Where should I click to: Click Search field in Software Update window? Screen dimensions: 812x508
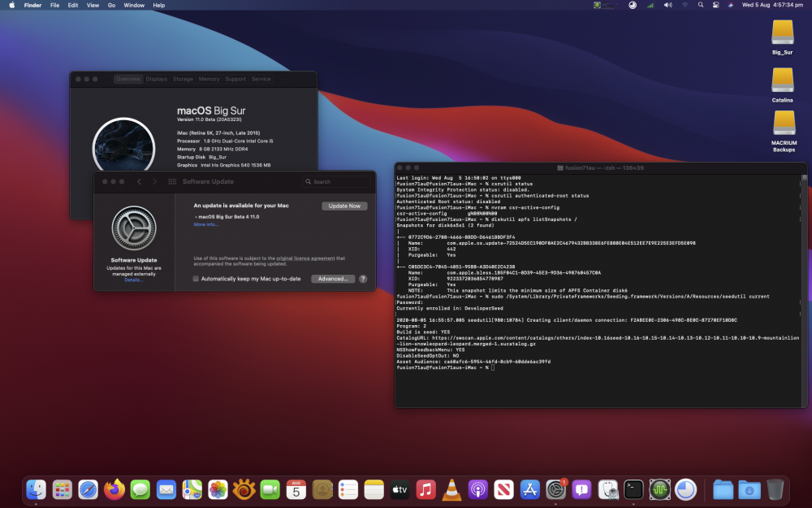(337, 181)
